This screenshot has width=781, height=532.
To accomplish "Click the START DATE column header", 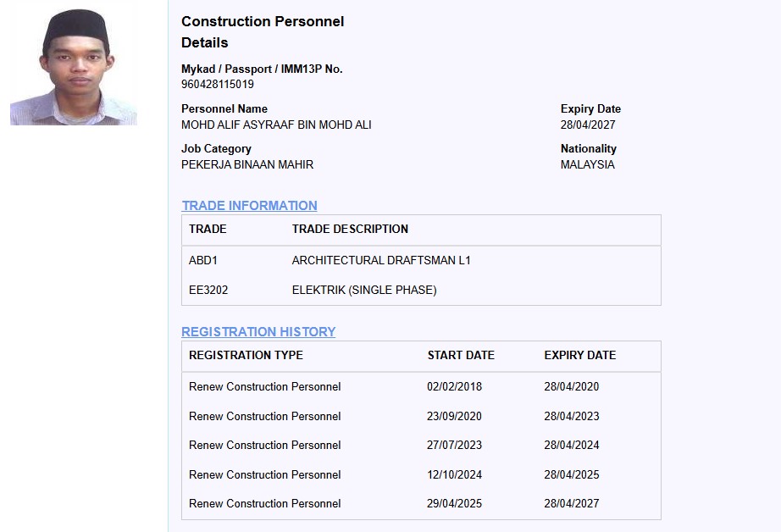I will (461, 355).
